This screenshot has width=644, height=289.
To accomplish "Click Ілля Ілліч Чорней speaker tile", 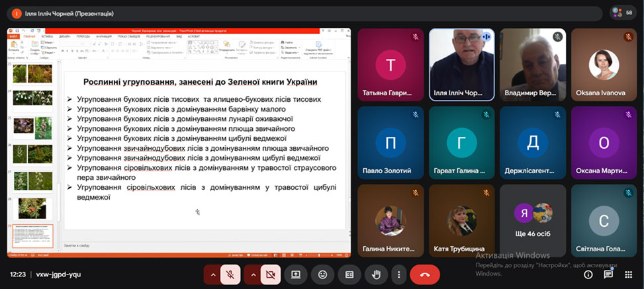I will tap(461, 64).
